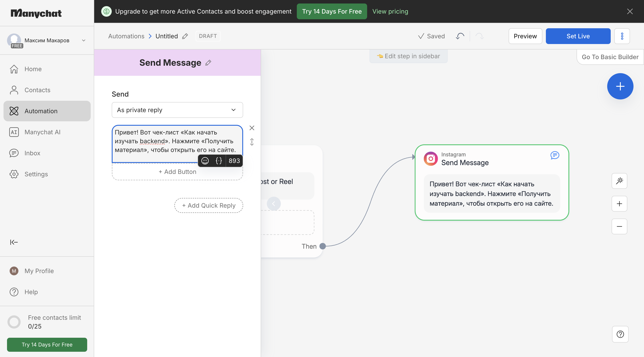This screenshot has width=644, height=357.
Task: Open My Profile
Action: [x=47, y=271]
